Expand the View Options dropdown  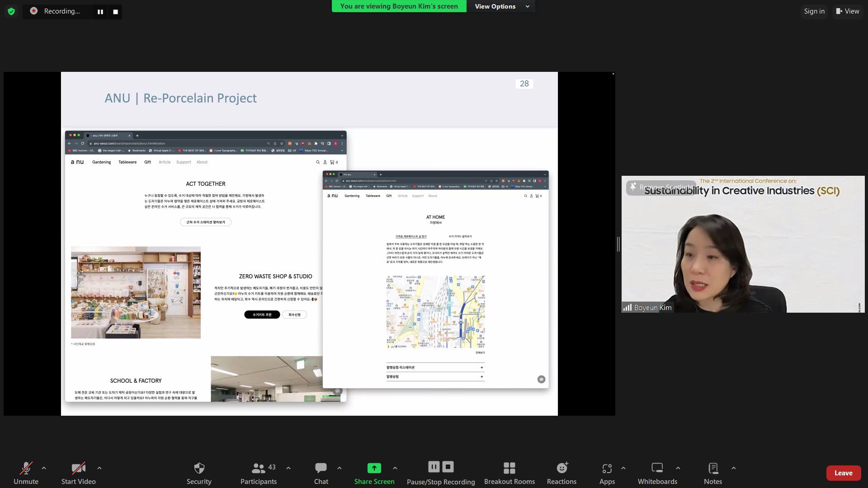(x=501, y=6)
